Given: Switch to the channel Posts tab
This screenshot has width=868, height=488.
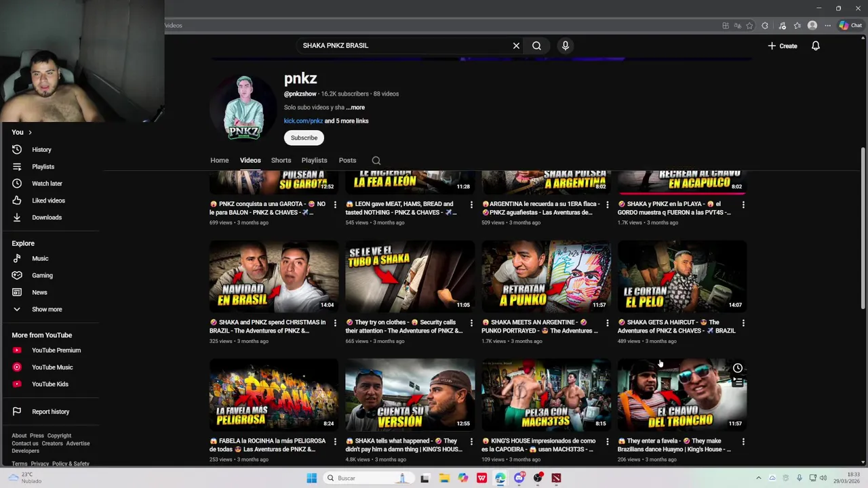Looking at the screenshot, I should point(347,161).
